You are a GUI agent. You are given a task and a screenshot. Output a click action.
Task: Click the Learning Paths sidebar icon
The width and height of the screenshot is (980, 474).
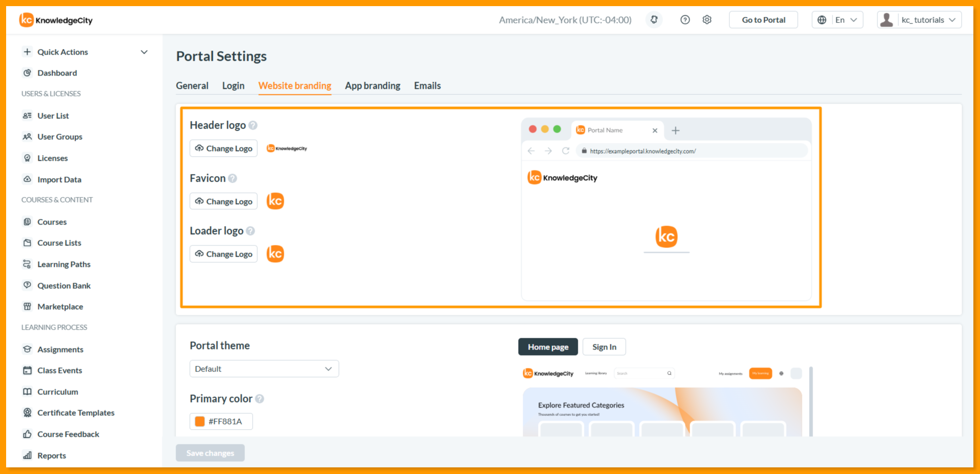[28, 264]
